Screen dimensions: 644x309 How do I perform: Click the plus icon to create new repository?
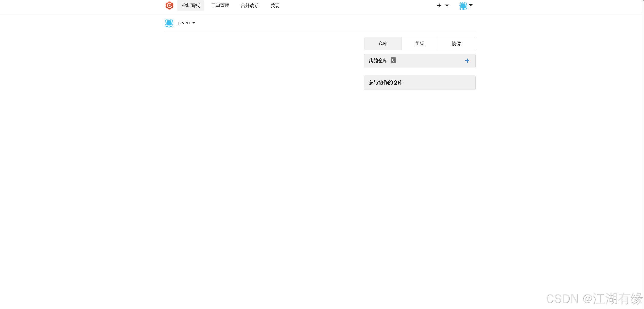(439, 5)
